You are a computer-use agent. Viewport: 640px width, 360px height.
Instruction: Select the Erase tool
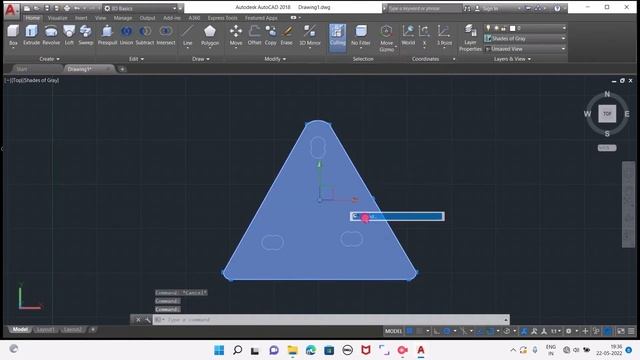287,35
